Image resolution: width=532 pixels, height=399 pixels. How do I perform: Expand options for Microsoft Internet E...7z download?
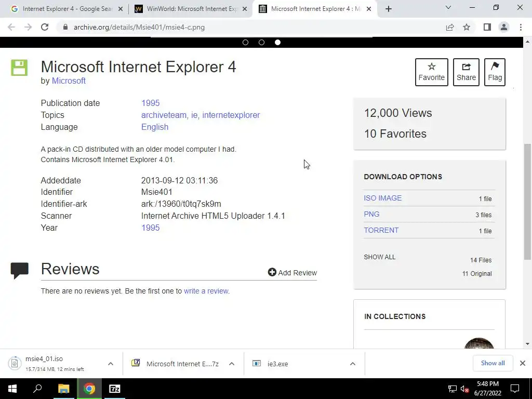tap(232, 364)
